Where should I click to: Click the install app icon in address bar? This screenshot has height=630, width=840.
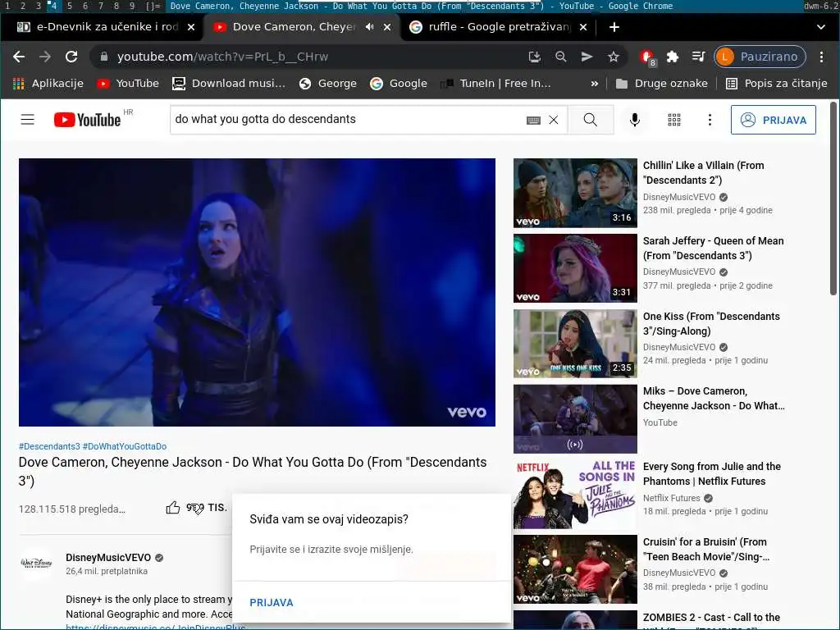tap(534, 57)
